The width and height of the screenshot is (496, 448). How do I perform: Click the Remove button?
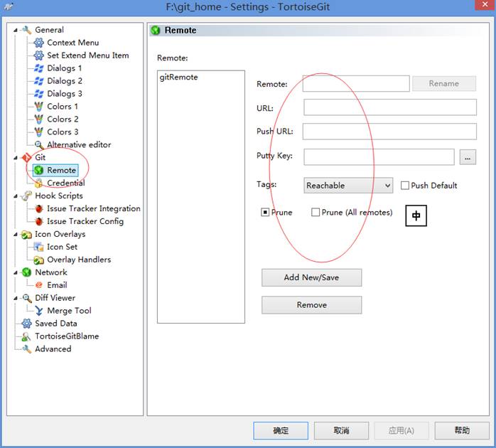coord(311,305)
